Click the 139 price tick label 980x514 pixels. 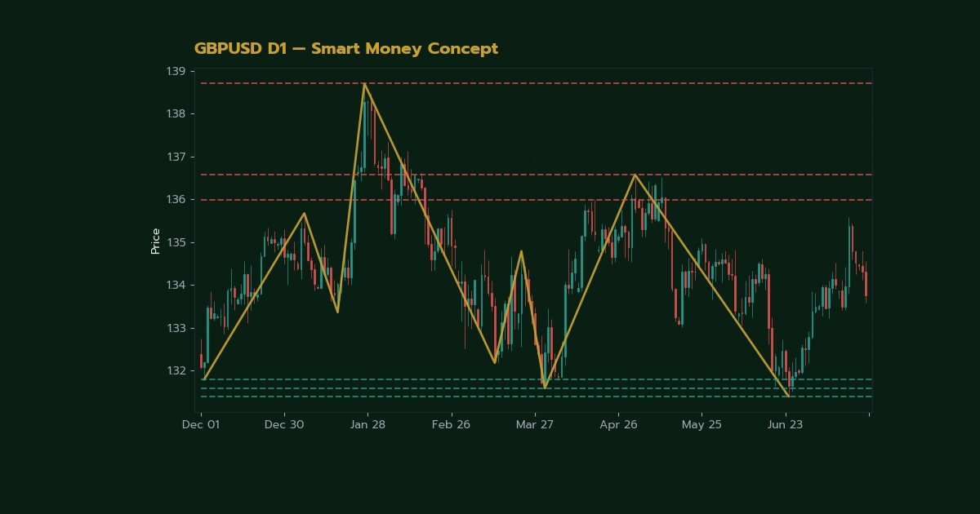[x=176, y=71]
